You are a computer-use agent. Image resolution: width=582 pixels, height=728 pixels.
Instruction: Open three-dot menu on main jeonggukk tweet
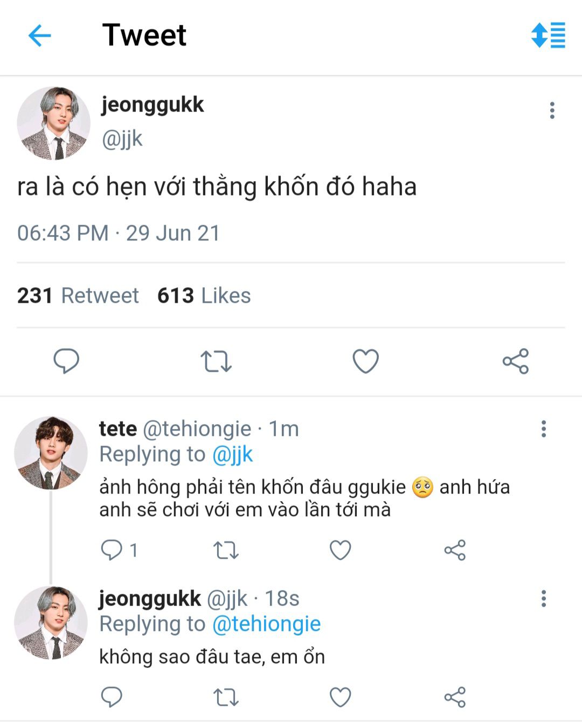(552, 110)
